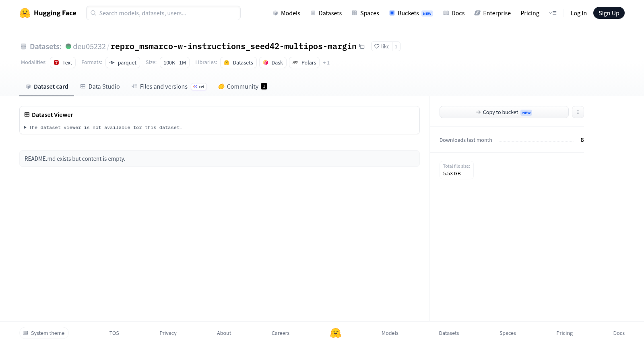Open the like count showing 1
Viewport: 644px width, 347px height.
tap(396, 46)
